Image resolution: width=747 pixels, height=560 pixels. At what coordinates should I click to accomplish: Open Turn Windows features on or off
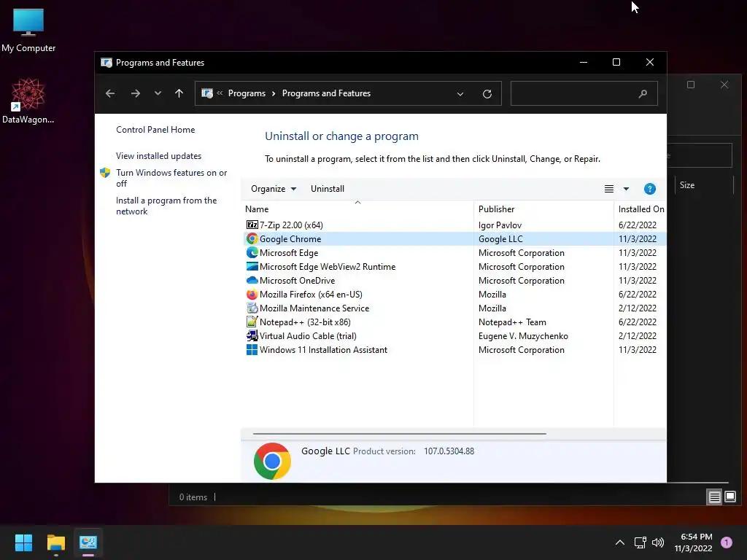[x=171, y=178]
